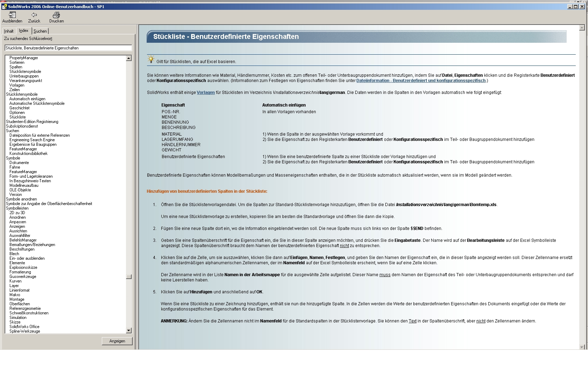The image size is (588, 368).
Task: Click the Anzeigen button below the index list
Action: point(117,341)
